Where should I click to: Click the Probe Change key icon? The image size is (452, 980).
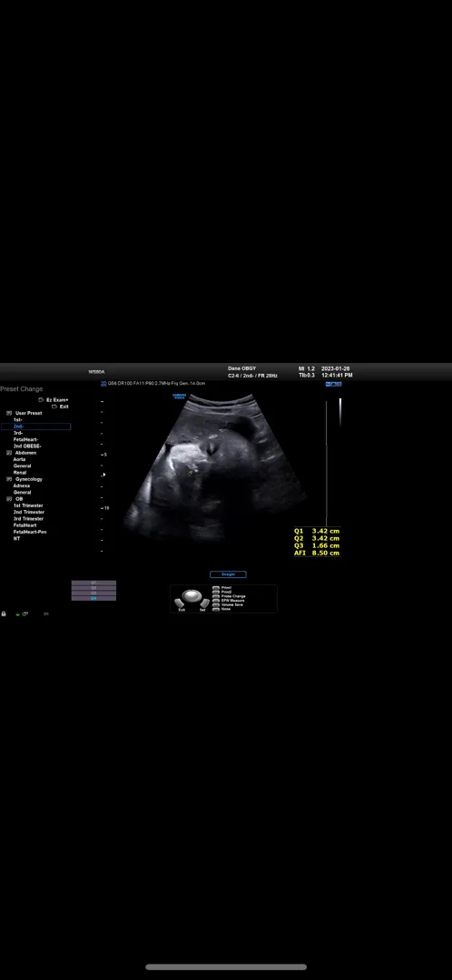click(216, 596)
